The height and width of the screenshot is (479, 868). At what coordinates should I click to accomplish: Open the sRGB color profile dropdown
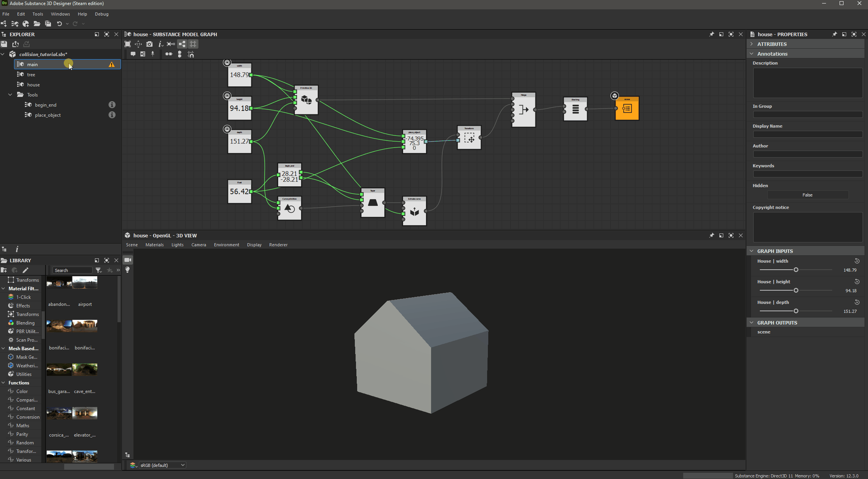click(x=162, y=465)
